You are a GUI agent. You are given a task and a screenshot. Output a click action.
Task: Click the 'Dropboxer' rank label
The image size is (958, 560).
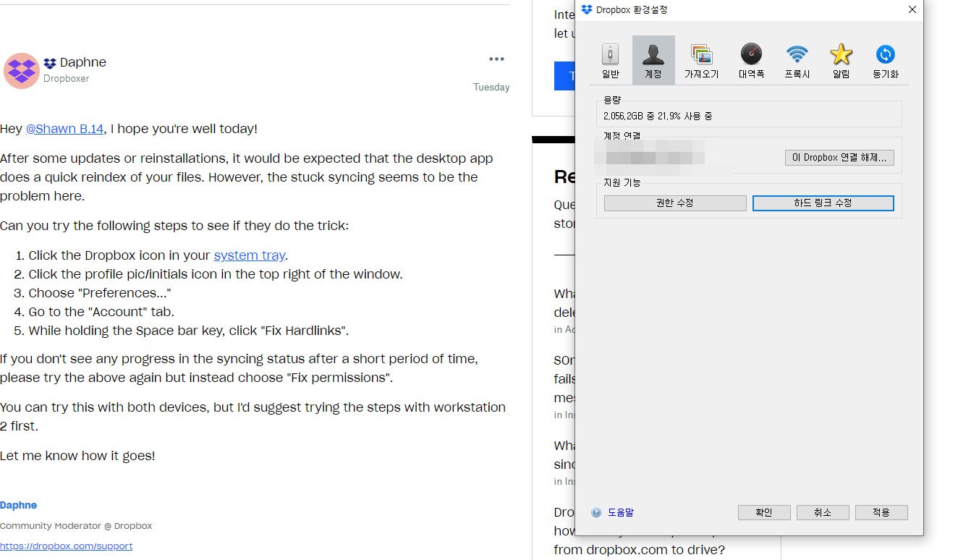66,78
